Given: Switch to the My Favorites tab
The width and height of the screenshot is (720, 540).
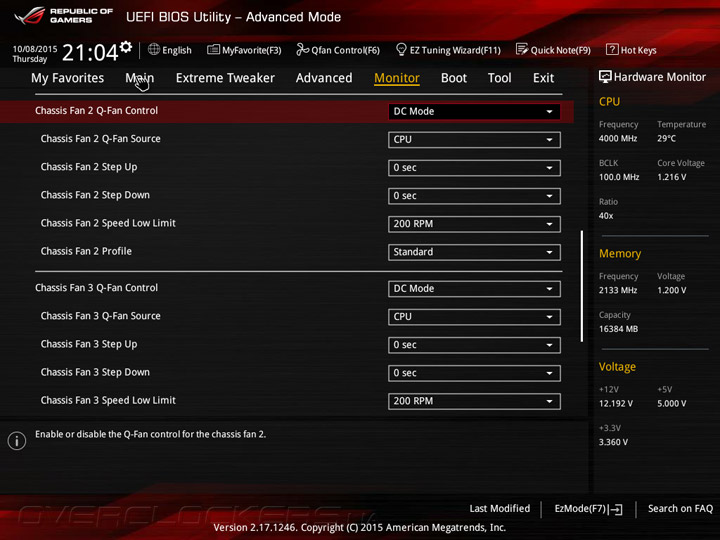Looking at the screenshot, I should (x=68, y=78).
